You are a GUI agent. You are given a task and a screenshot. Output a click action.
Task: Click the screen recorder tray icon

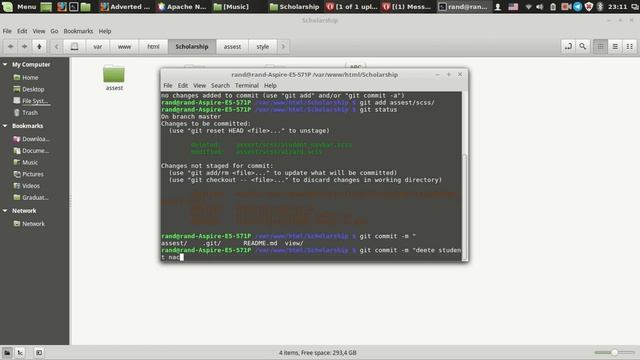tap(566, 7)
